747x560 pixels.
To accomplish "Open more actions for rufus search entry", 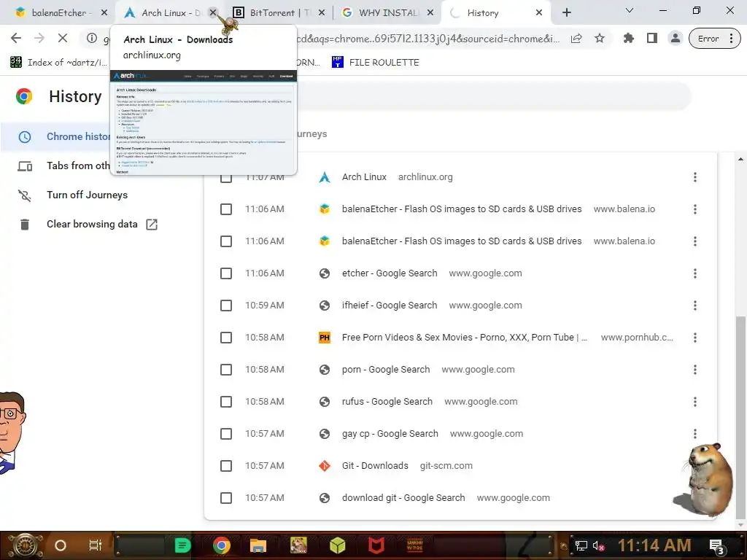I will pyautogui.click(x=695, y=402).
